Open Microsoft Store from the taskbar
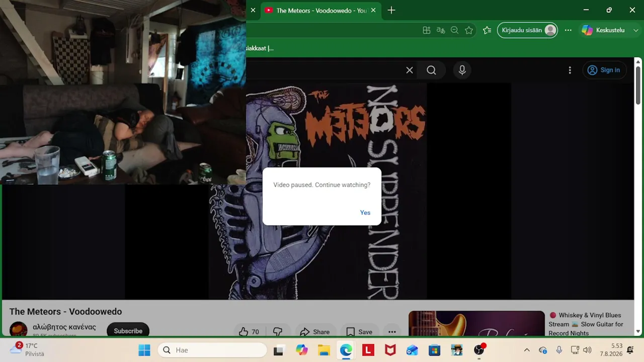The width and height of the screenshot is (644, 362). coord(435,350)
